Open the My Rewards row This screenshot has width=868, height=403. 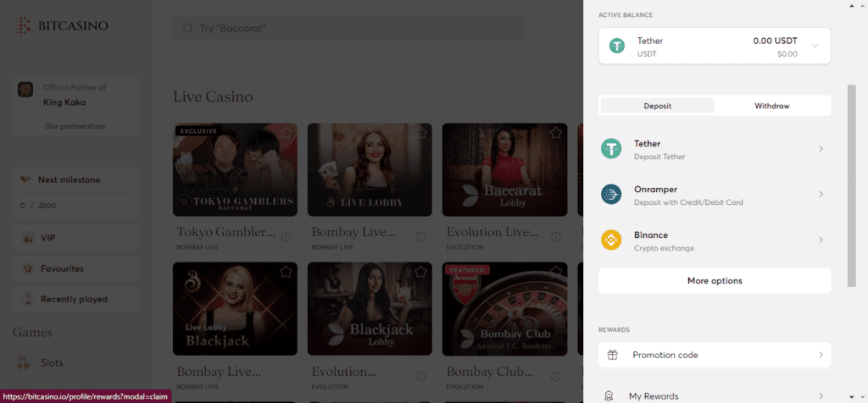pos(715,396)
